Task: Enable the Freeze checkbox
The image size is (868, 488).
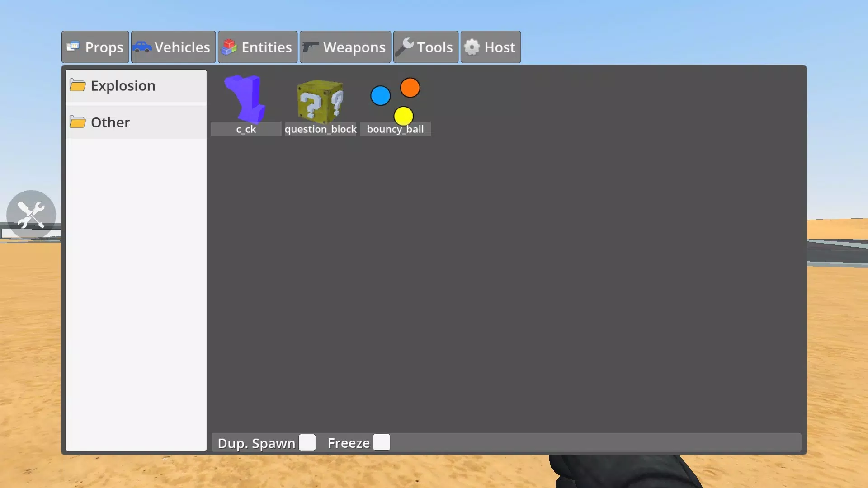Action: [x=382, y=442]
